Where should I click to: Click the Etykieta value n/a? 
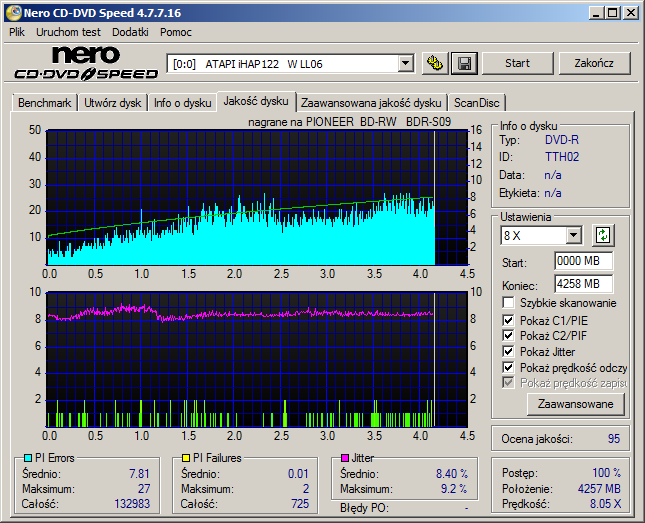552,193
